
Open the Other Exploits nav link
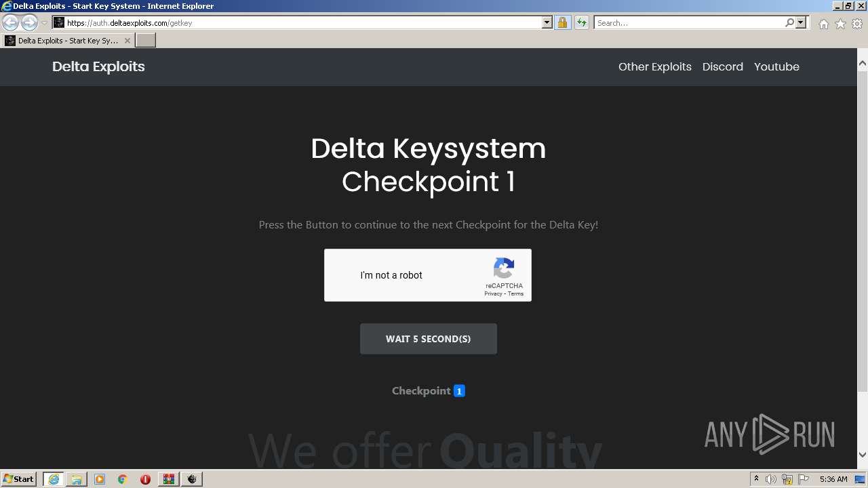pos(655,66)
